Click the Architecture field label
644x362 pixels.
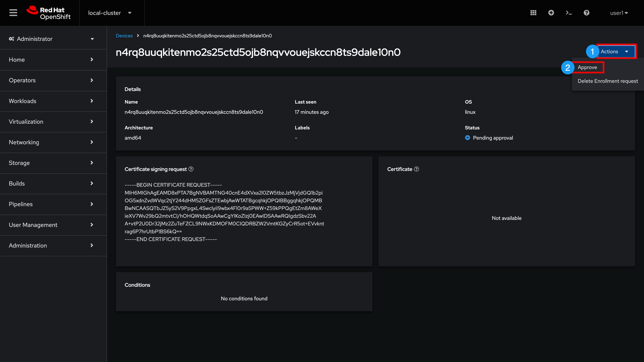pyautogui.click(x=139, y=128)
